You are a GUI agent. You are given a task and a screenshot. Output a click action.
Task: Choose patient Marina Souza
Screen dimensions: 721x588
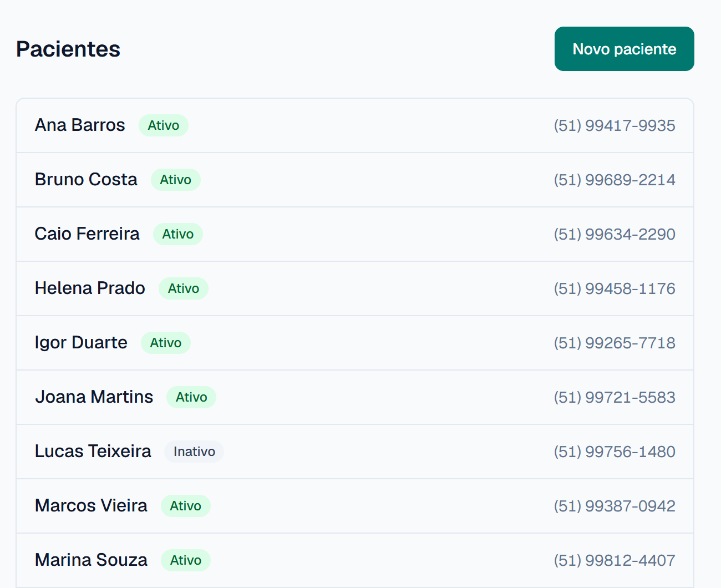click(x=355, y=560)
